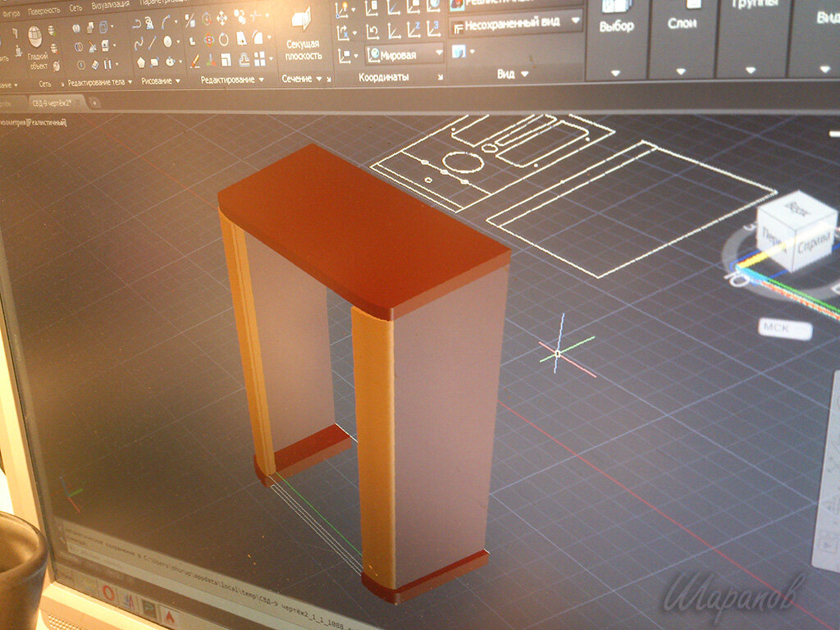Activate the Move tool with four arrows
840x630 pixels.
pyautogui.click(x=221, y=20)
